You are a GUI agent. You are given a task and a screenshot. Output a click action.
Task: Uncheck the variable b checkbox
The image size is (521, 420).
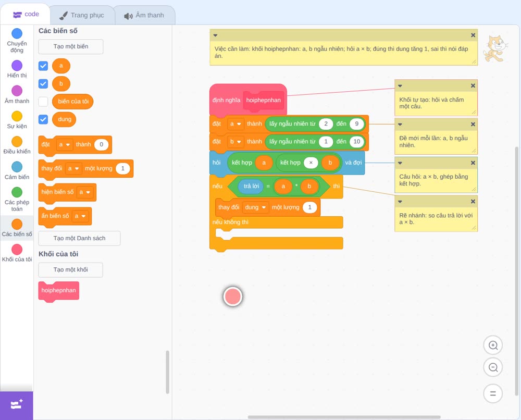43,84
